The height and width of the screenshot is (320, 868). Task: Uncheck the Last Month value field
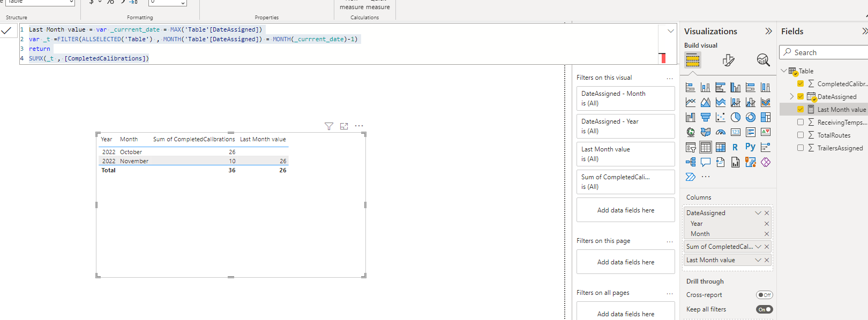click(x=800, y=109)
